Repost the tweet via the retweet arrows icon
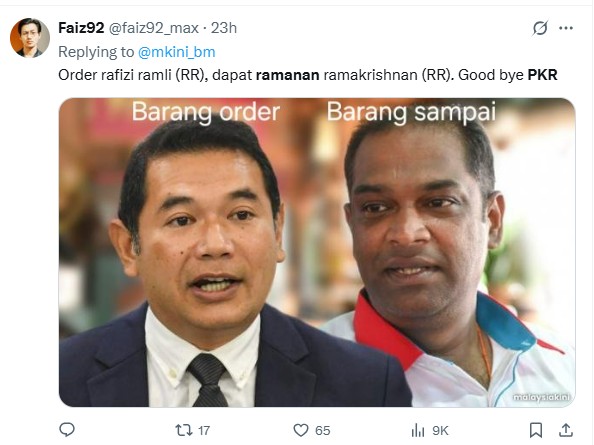Screen dimensions: 594x445 184,430
